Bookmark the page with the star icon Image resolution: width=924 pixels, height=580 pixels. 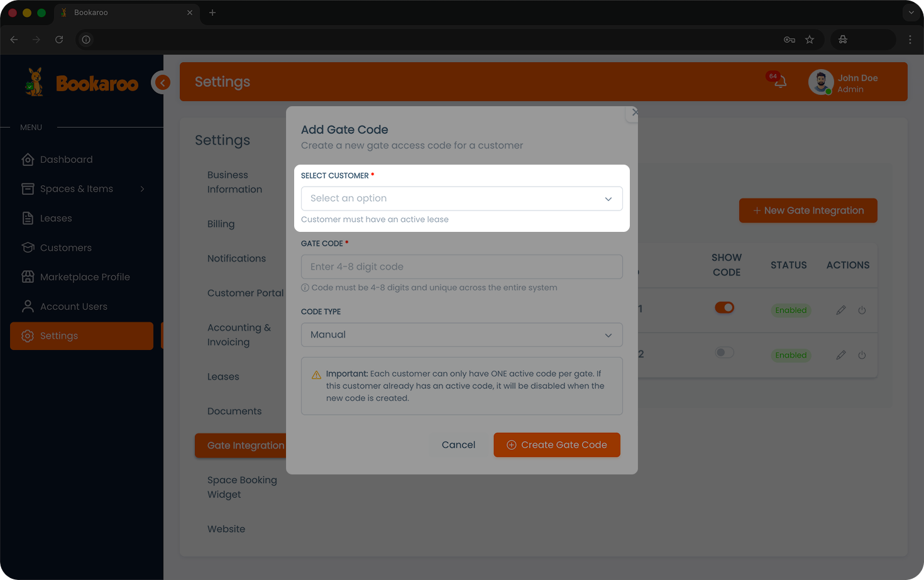pos(810,40)
